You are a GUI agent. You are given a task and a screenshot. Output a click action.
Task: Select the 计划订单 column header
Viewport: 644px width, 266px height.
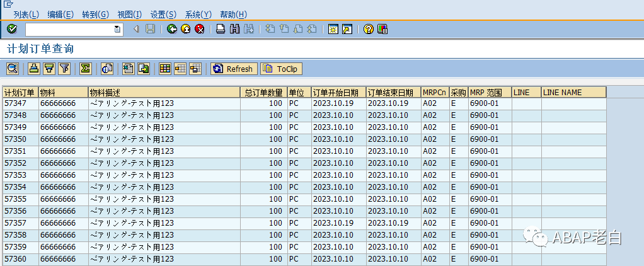[21, 93]
